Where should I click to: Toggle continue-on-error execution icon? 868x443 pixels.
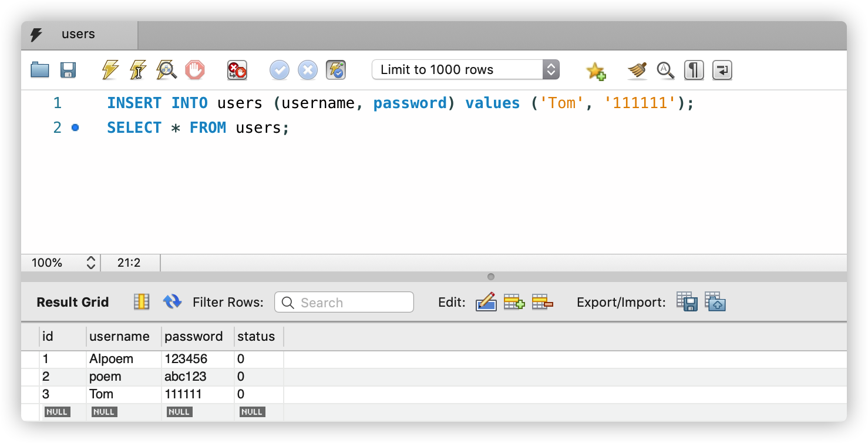point(237,70)
